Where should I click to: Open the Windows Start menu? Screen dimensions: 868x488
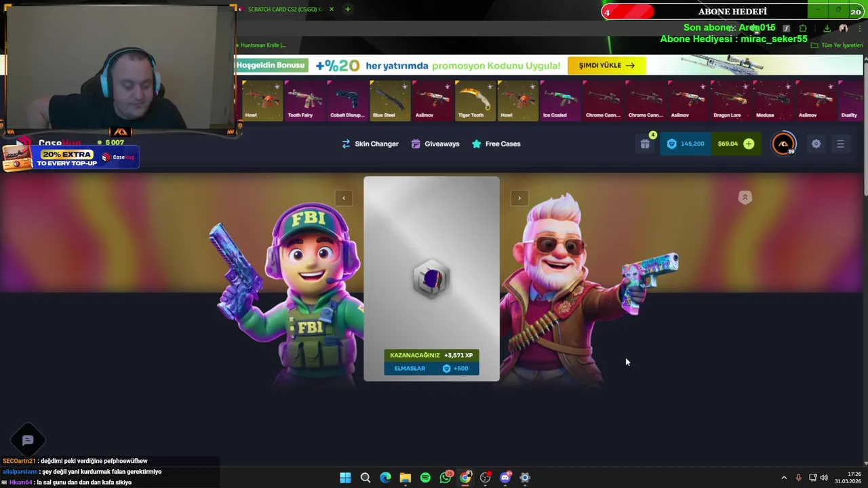(345, 478)
